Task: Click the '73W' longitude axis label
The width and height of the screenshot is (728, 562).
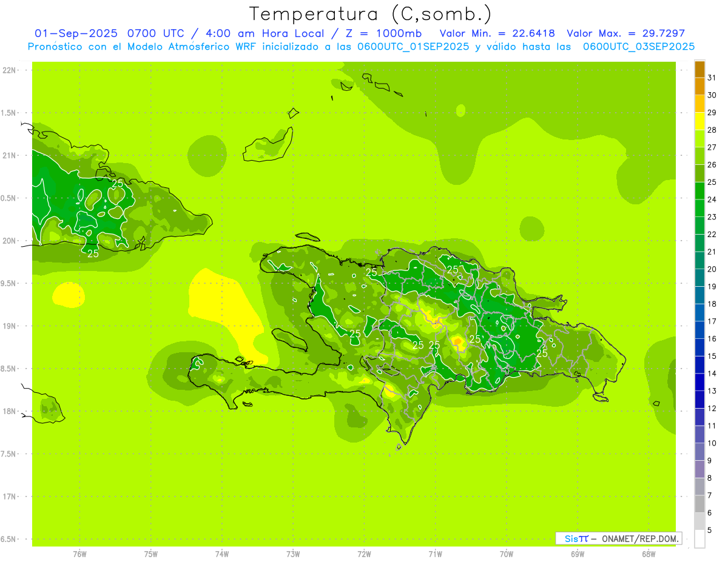Action: pyautogui.click(x=293, y=554)
